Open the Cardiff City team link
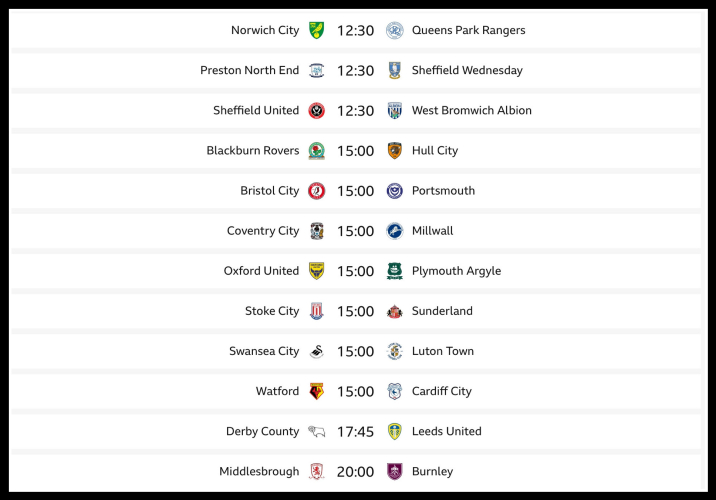The height and width of the screenshot is (500, 716). pos(441,391)
